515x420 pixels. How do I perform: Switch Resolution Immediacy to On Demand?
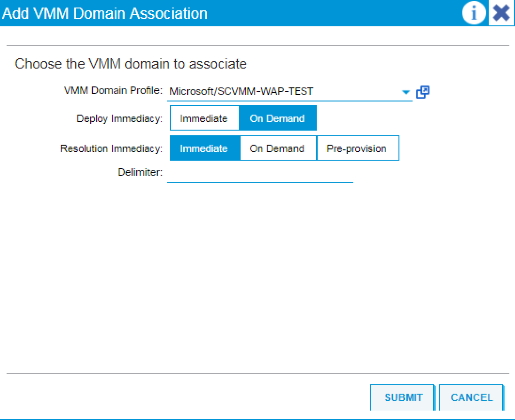pos(277,148)
